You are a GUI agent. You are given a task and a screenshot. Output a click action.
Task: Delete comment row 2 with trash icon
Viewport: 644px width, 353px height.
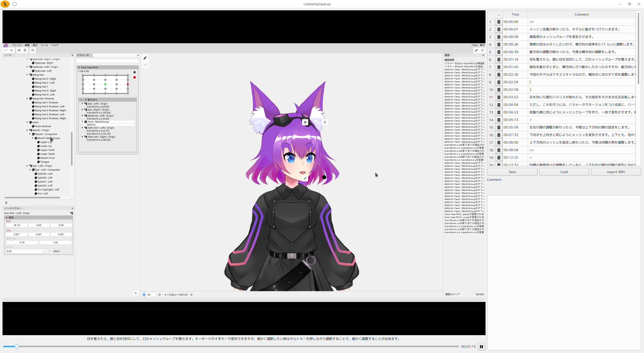(499, 29)
